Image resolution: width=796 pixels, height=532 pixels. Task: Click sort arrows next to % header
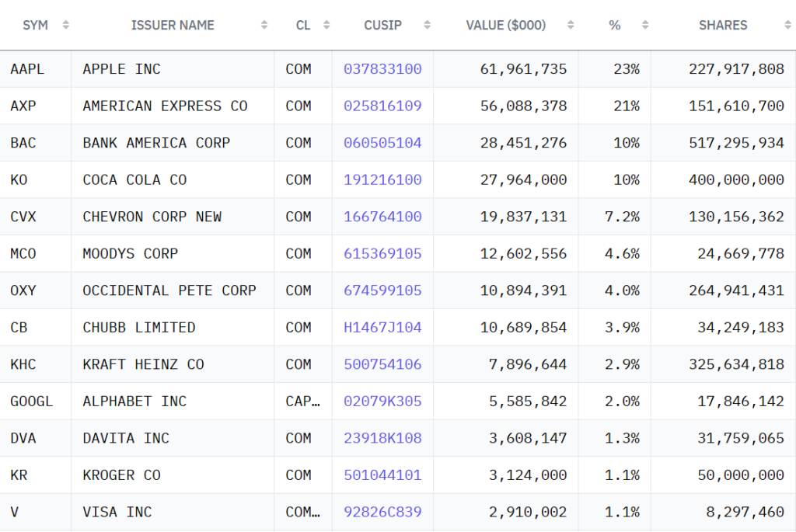tap(644, 25)
